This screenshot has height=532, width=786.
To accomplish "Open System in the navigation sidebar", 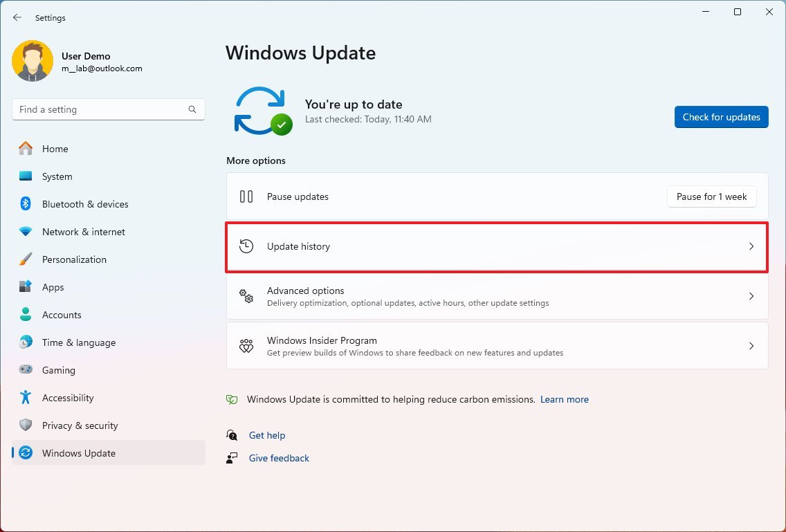I will [57, 176].
